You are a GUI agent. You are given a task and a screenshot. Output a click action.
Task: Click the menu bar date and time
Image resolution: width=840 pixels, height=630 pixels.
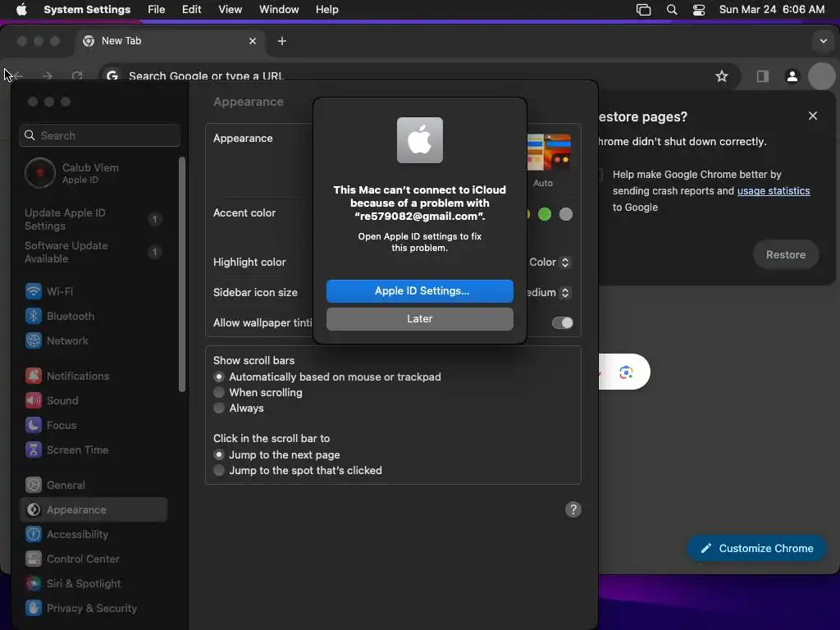[x=771, y=10]
